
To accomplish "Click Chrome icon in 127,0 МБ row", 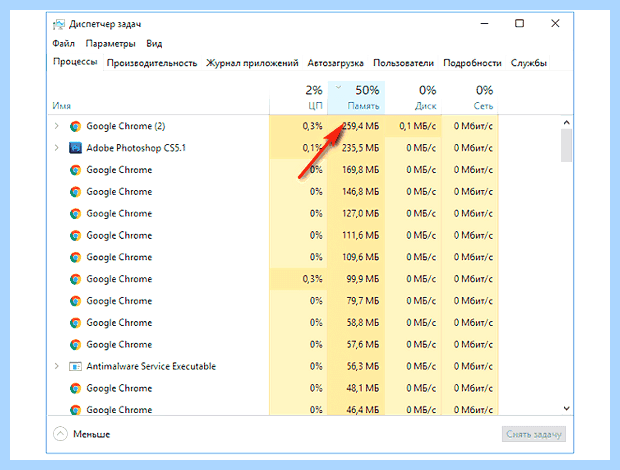I will 75,213.
